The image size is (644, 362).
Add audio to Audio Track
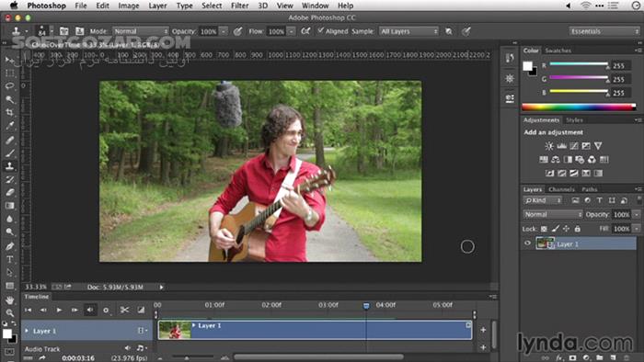[483, 347]
